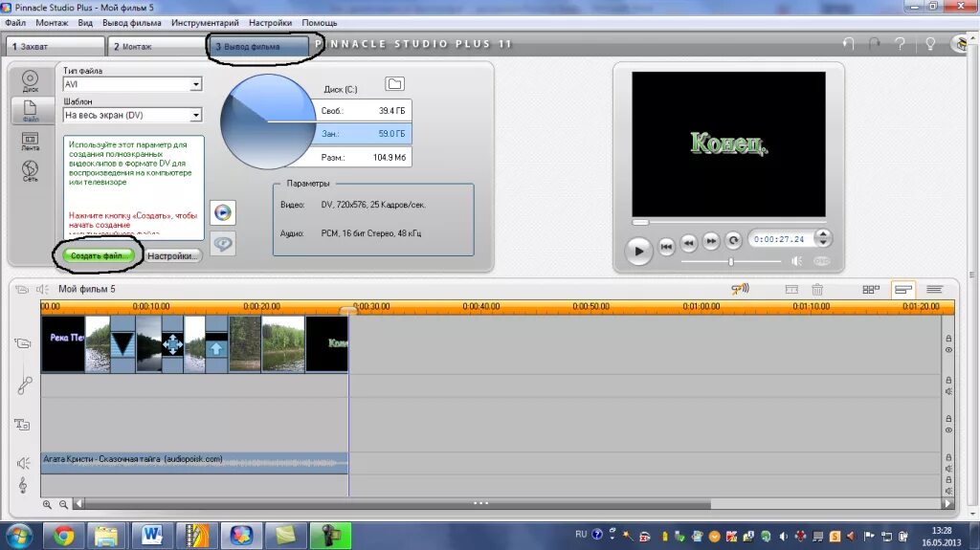Click the lightbulb tips icon

point(930,44)
